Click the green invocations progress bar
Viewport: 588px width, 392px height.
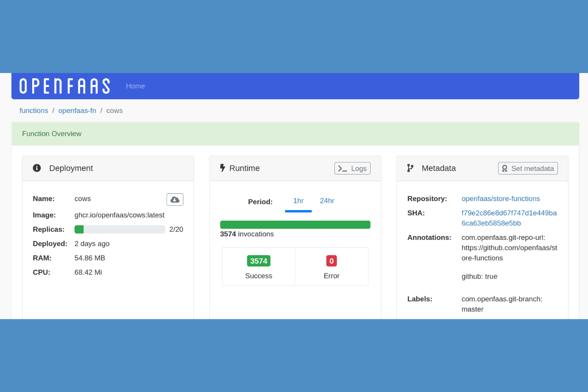(295, 225)
